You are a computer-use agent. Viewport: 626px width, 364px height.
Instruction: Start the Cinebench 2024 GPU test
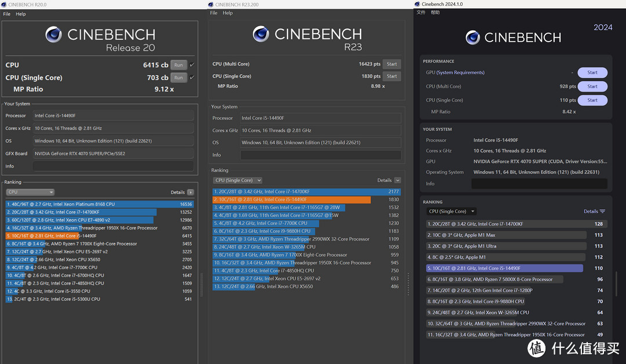tap(592, 72)
